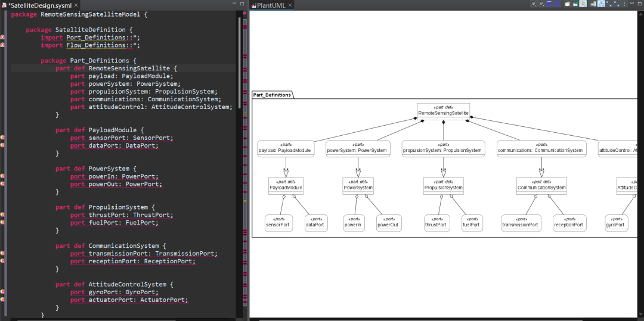
Task: Click the gyroPort port node
Action: coord(617,223)
